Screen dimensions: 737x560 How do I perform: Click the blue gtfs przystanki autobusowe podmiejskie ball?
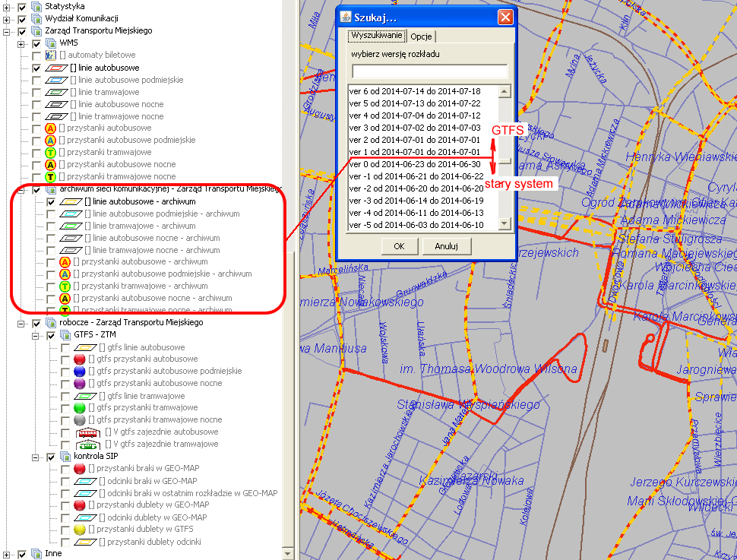[x=80, y=372]
